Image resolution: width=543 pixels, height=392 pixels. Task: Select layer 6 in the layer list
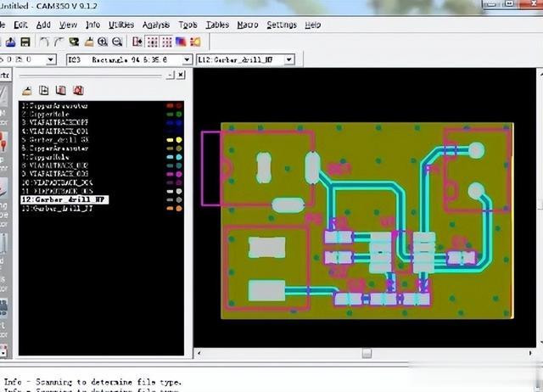[x=54, y=148]
